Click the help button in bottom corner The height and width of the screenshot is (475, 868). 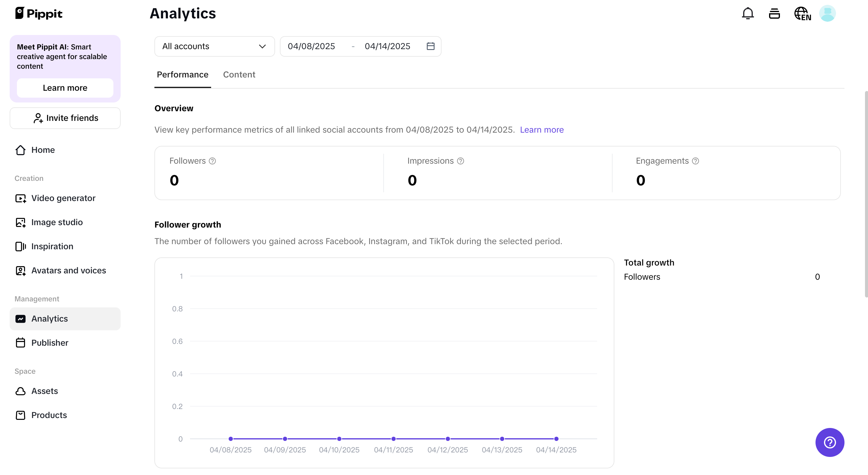(x=830, y=442)
